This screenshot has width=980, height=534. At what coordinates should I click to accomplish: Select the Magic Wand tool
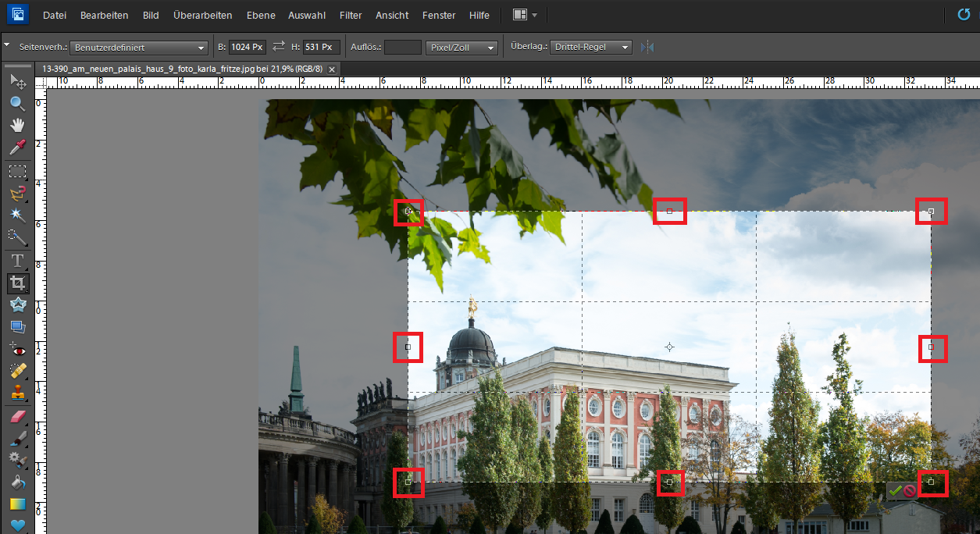point(17,215)
